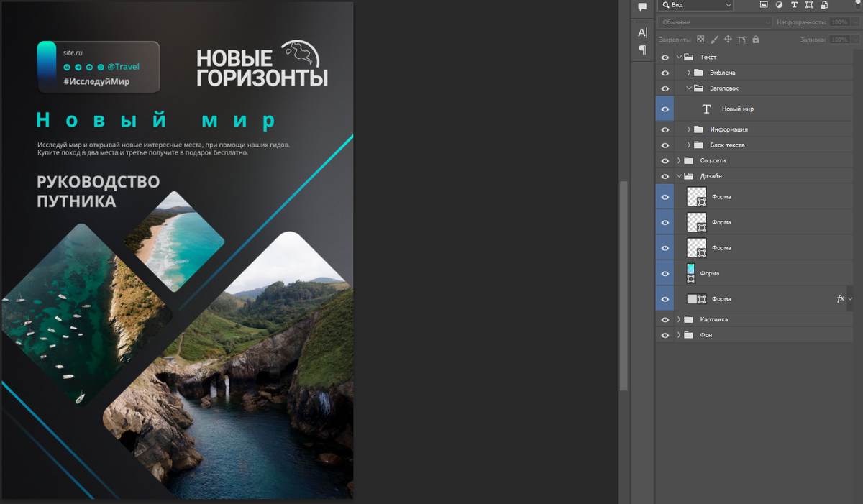Viewport: 863px width, 504px height.
Task: Click the Руководство путника text on poster
Action: (98, 191)
